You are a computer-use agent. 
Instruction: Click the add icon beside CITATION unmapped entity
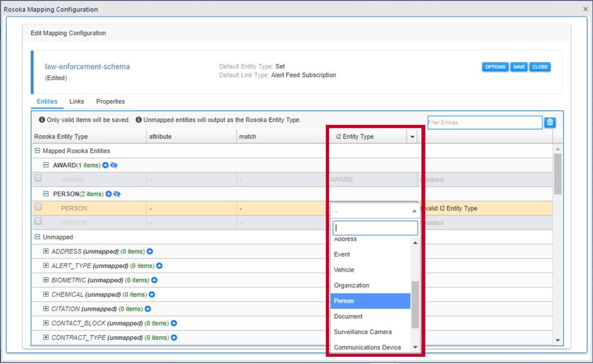[x=148, y=308]
